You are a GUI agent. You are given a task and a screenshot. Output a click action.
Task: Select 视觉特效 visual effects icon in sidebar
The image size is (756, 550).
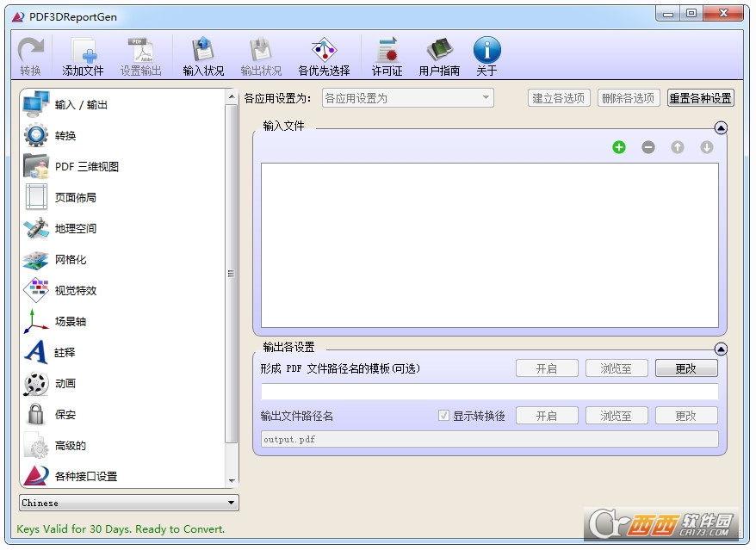(36, 290)
